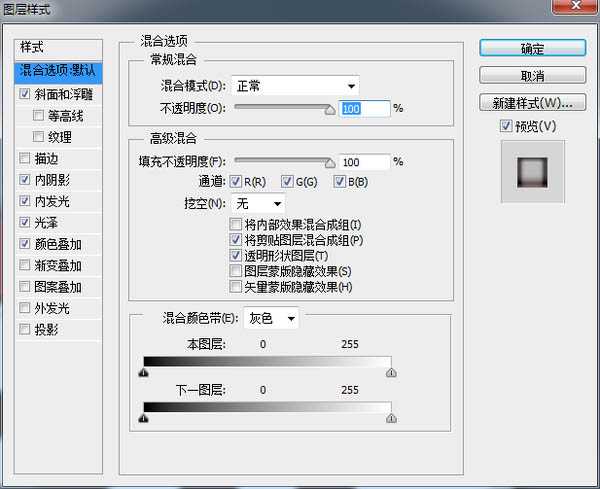Select 混合选项:默认 in styles list

pos(59,72)
